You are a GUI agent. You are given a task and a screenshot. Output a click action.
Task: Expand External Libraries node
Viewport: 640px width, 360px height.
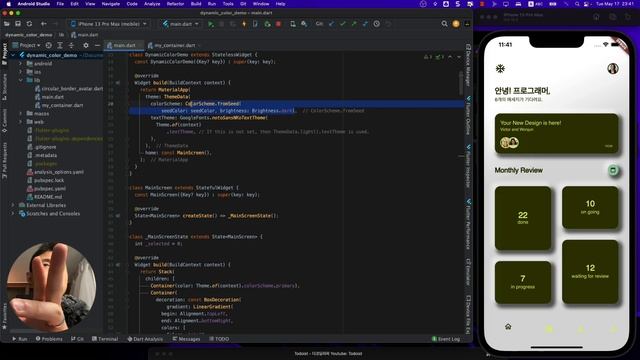(x=13, y=205)
